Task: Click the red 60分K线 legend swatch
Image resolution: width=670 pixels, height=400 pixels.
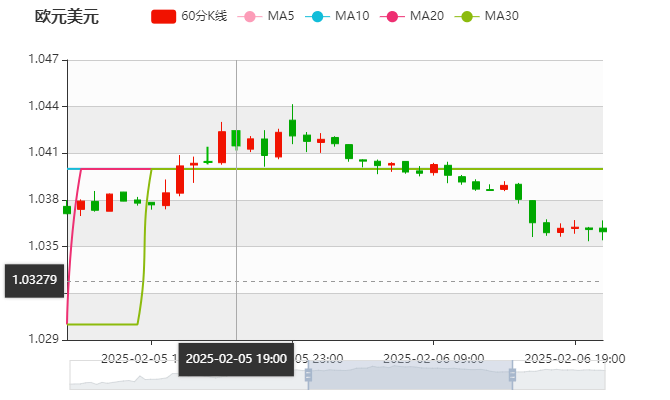Action: point(163,16)
